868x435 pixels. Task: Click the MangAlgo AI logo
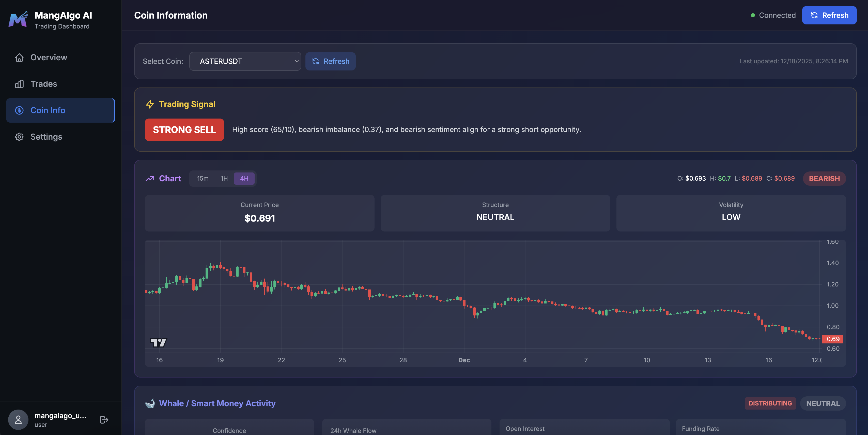pyautogui.click(x=18, y=19)
